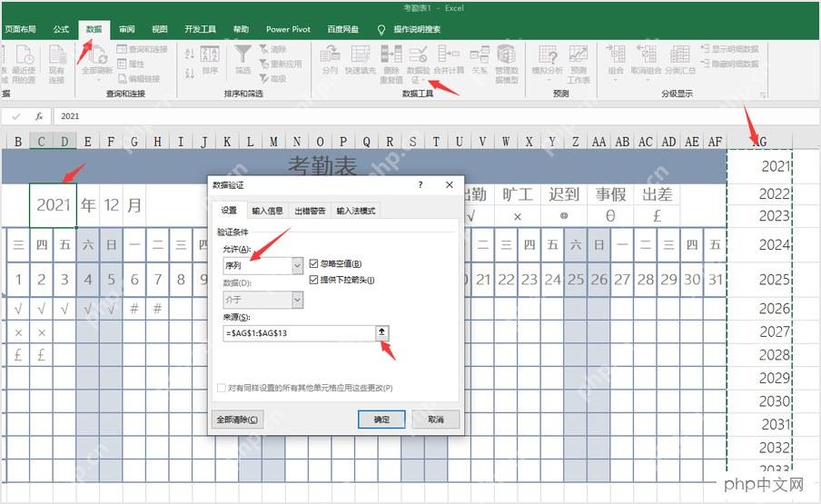Toggle the 筛选 filter funnel
The image size is (821, 504).
pyautogui.click(x=242, y=60)
